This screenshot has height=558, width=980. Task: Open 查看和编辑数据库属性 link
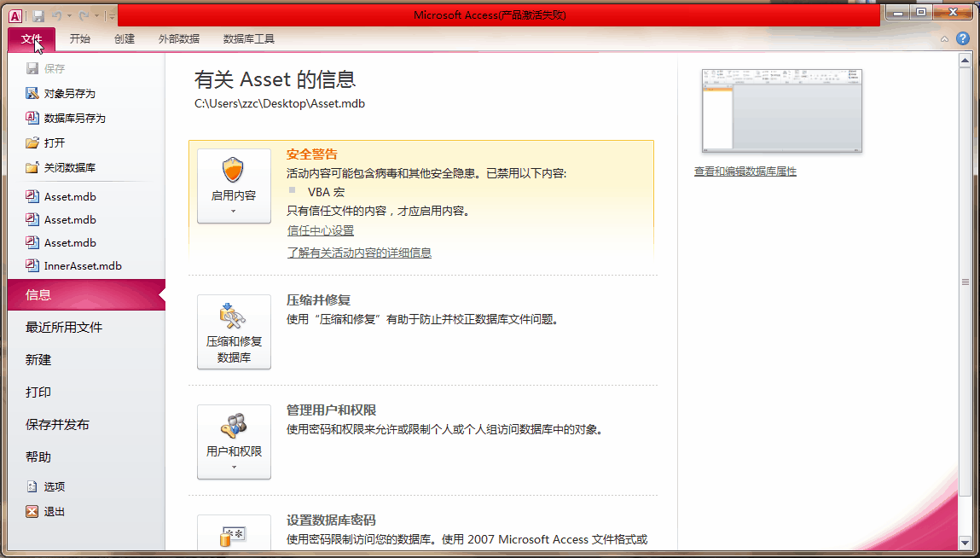click(745, 171)
